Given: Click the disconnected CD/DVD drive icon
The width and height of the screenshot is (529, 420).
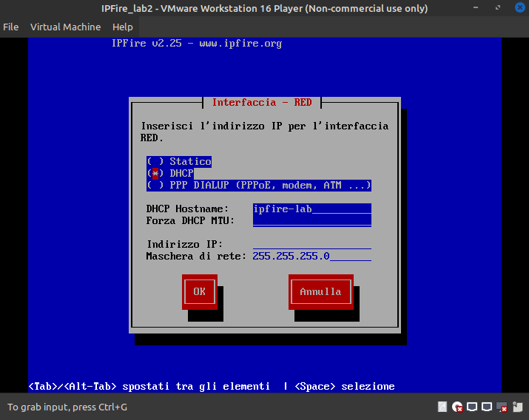Looking at the screenshot, I should point(457,407).
